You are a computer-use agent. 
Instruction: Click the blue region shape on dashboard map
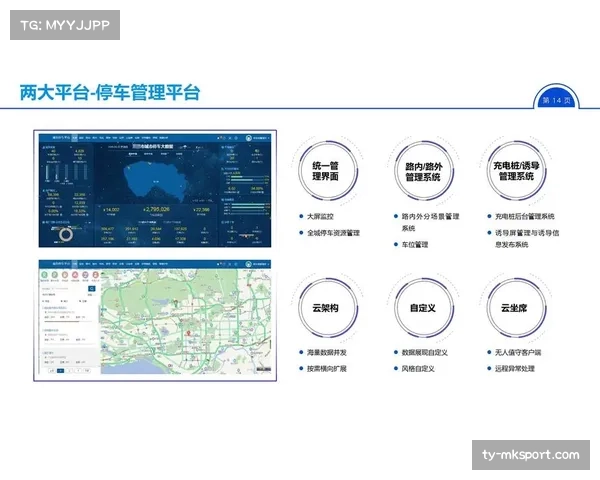tap(155, 182)
